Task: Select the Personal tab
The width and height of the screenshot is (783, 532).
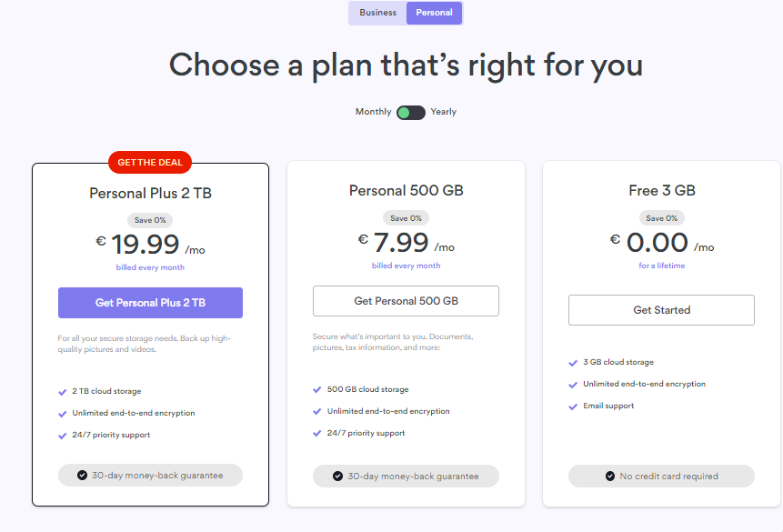Action: coord(434,13)
